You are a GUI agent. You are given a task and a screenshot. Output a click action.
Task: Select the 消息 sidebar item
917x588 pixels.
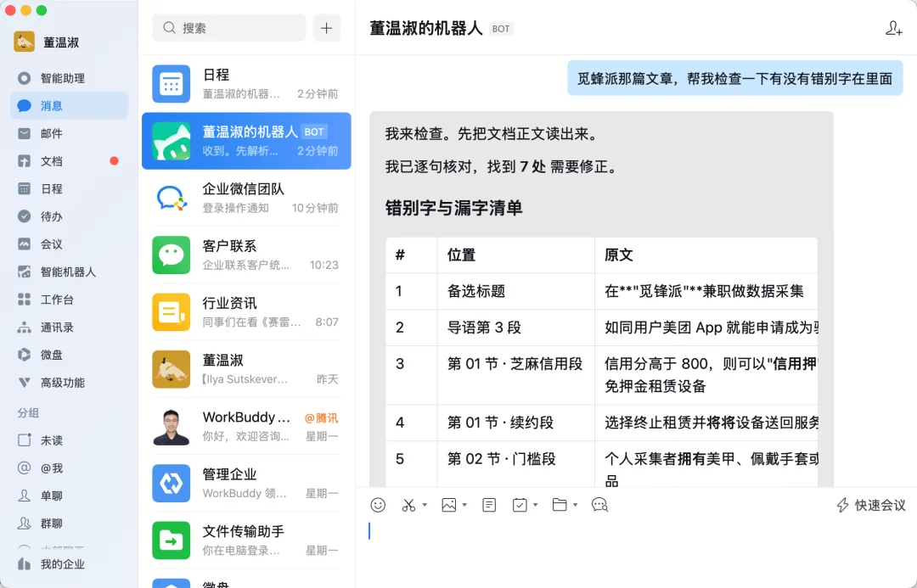tap(69, 106)
